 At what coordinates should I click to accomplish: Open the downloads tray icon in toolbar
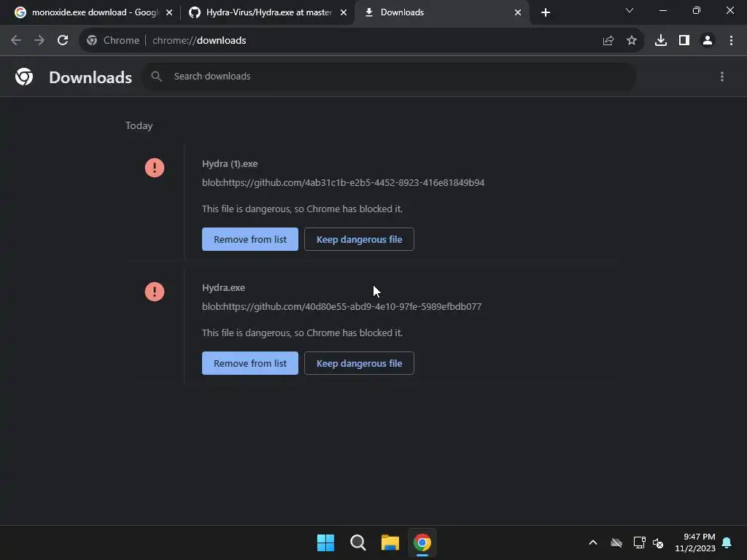point(660,41)
